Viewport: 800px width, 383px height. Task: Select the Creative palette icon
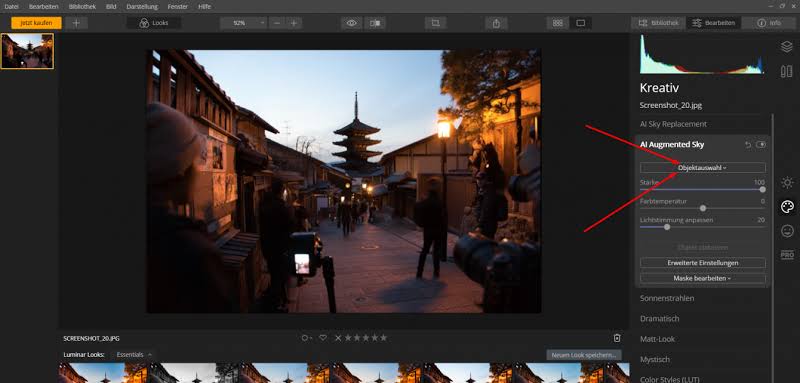coord(787,207)
